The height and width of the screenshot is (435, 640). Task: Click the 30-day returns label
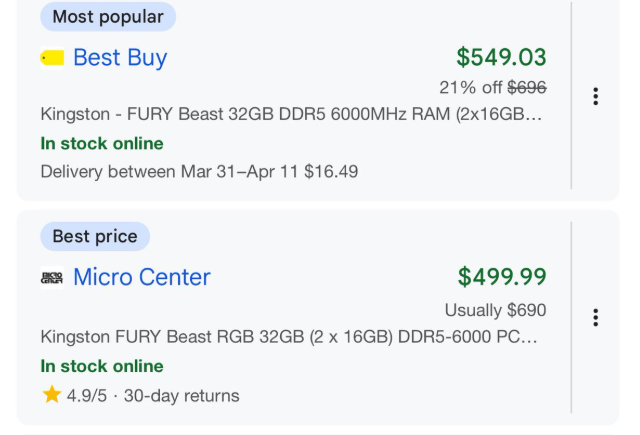point(182,396)
